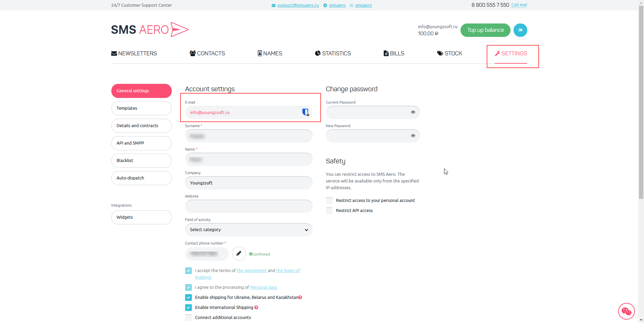Enable Restrict API access checkbox

[x=329, y=211]
